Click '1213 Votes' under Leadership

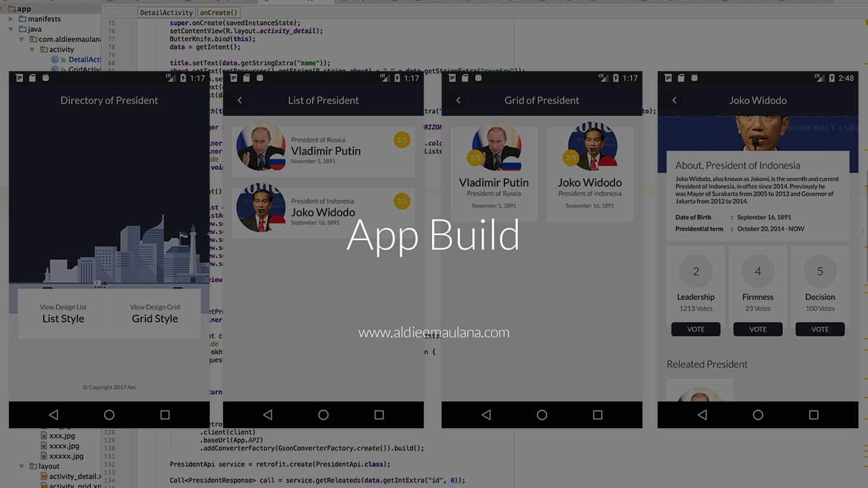696,309
